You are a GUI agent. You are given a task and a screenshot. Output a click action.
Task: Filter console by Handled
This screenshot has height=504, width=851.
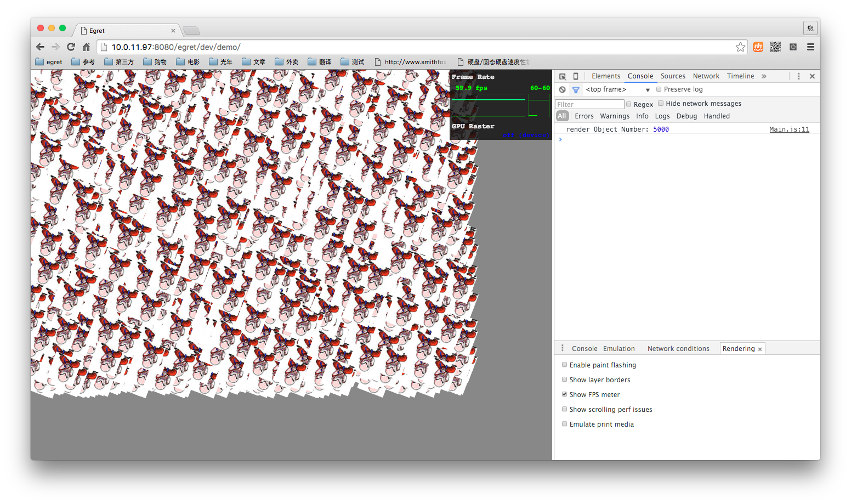[717, 116]
